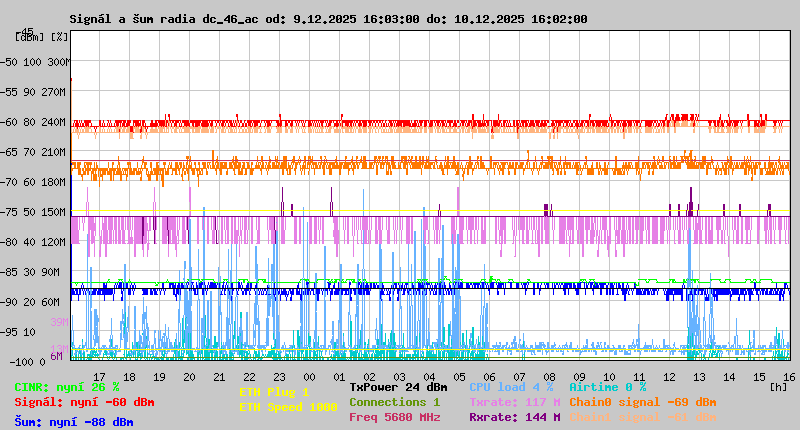Select the Freq 5680 MHz label

tap(394, 417)
